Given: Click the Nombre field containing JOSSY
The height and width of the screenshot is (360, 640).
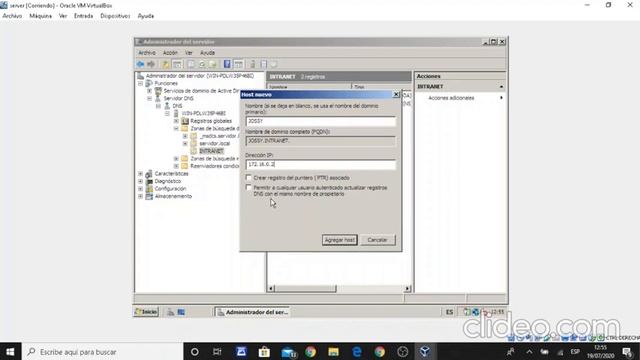Looking at the screenshot, I should tap(321, 121).
